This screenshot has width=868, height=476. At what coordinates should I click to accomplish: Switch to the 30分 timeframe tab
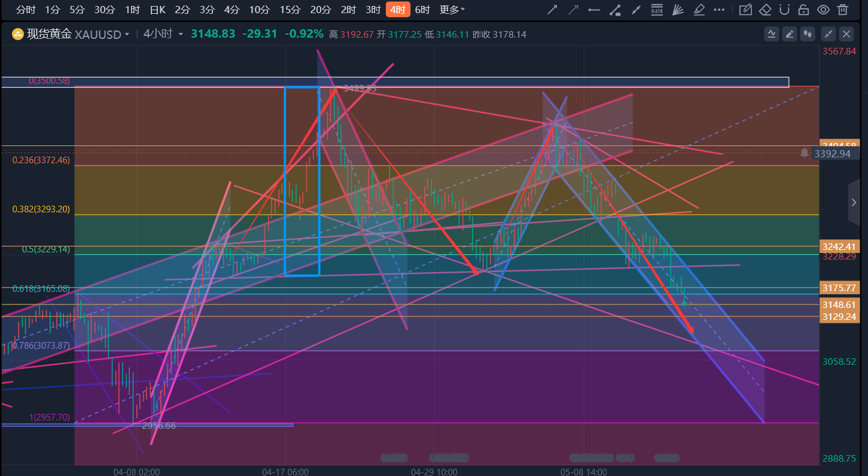[x=105, y=10]
